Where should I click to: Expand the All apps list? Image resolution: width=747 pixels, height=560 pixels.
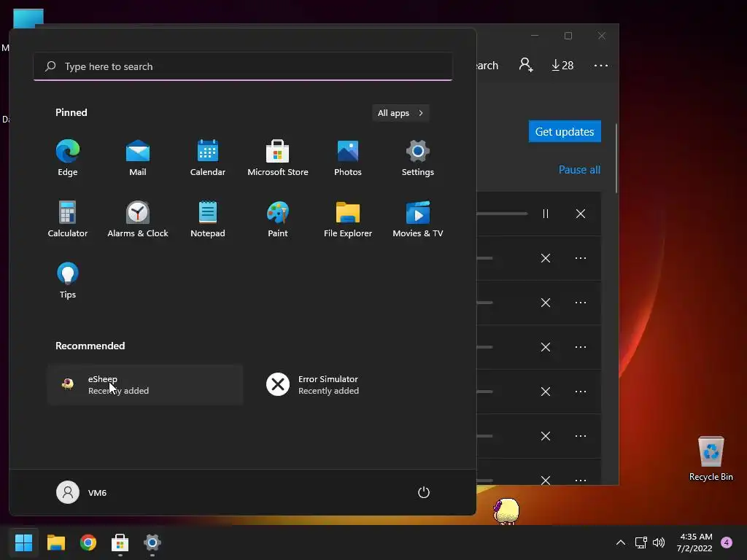click(400, 113)
